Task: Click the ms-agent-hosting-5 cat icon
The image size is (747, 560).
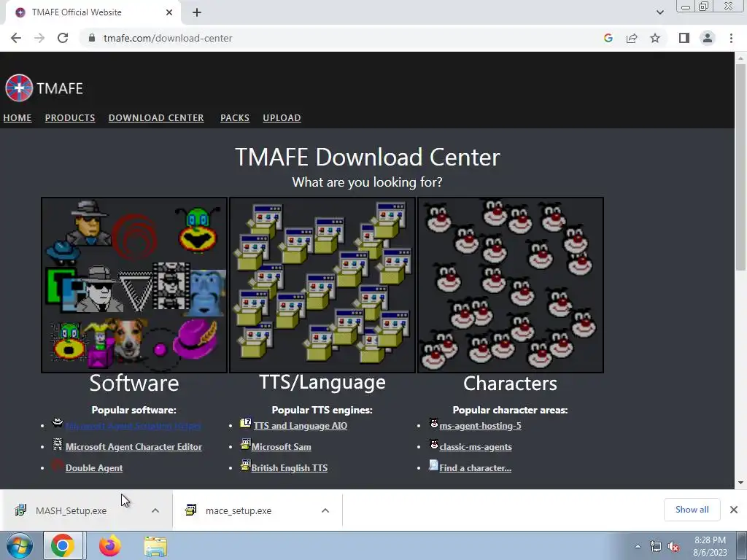Action: click(x=433, y=423)
